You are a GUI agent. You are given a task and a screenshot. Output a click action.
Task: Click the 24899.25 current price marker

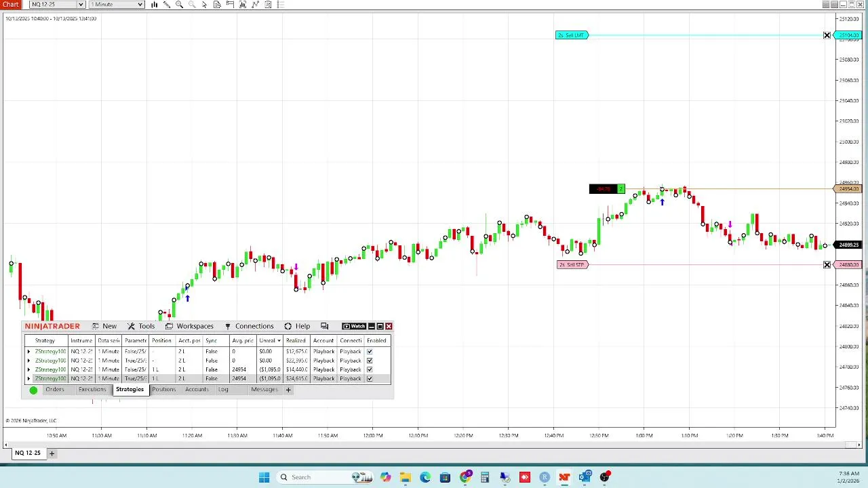click(848, 245)
